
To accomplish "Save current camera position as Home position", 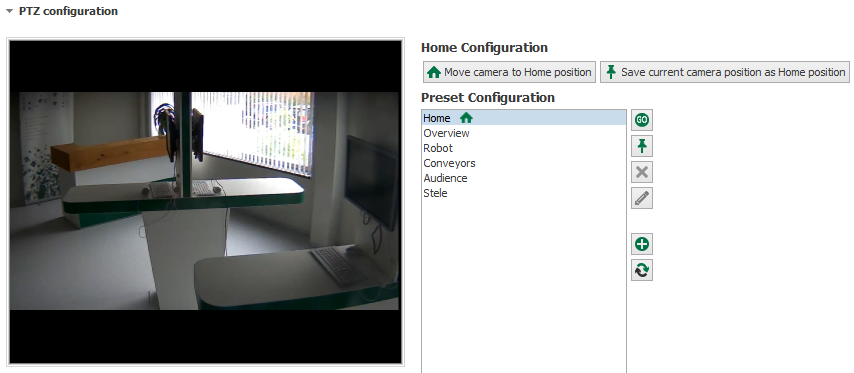I will pyautogui.click(x=724, y=72).
